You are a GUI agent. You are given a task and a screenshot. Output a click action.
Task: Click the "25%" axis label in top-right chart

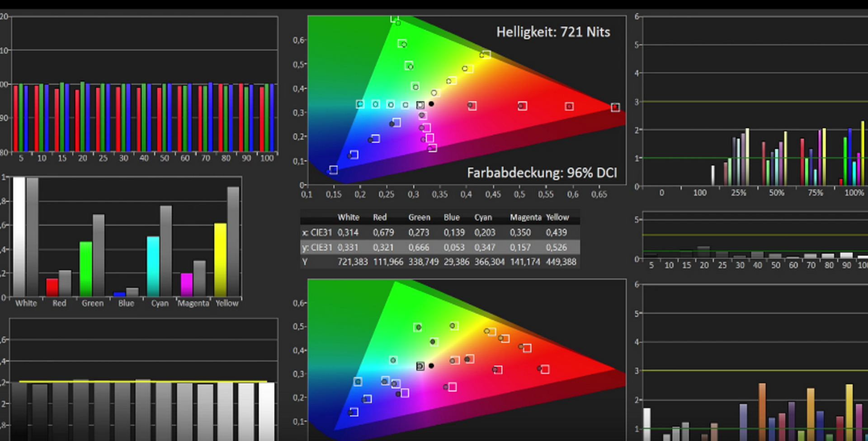click(x=739, y=193)
